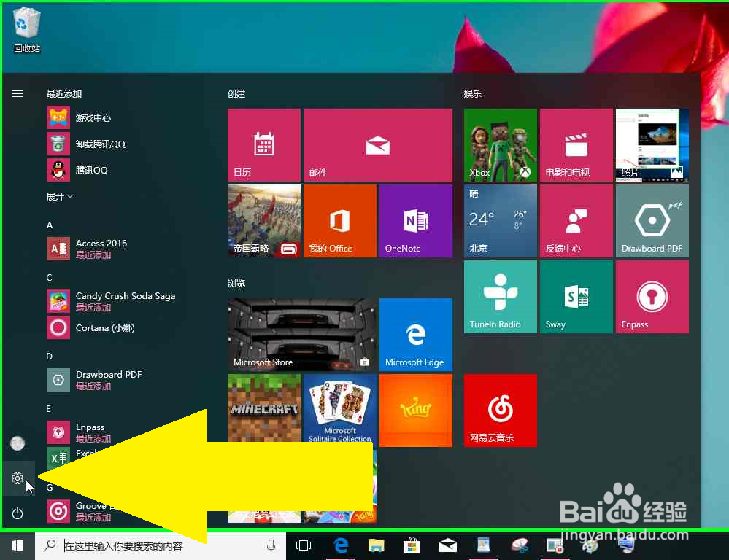The image size is (729, 560).
Task: Jump to letter C index header
Action: coord(50,278)
